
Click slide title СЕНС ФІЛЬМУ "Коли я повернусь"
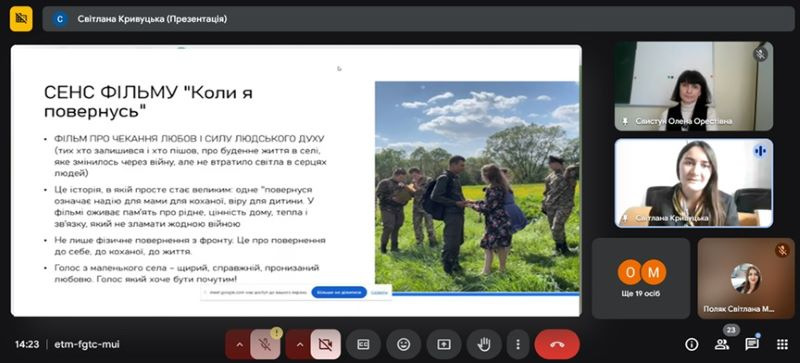[x=148, y=102]
